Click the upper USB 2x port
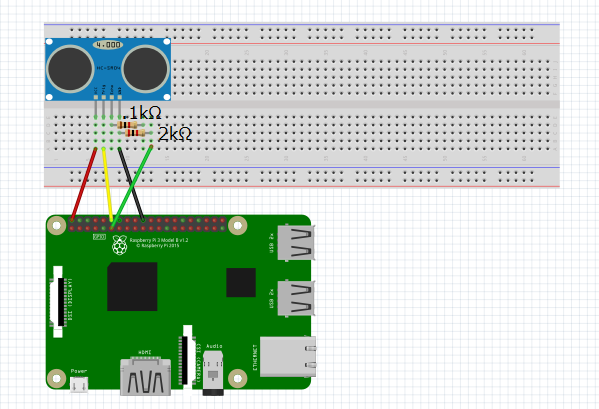599x409 pixels. coord(296,243)
